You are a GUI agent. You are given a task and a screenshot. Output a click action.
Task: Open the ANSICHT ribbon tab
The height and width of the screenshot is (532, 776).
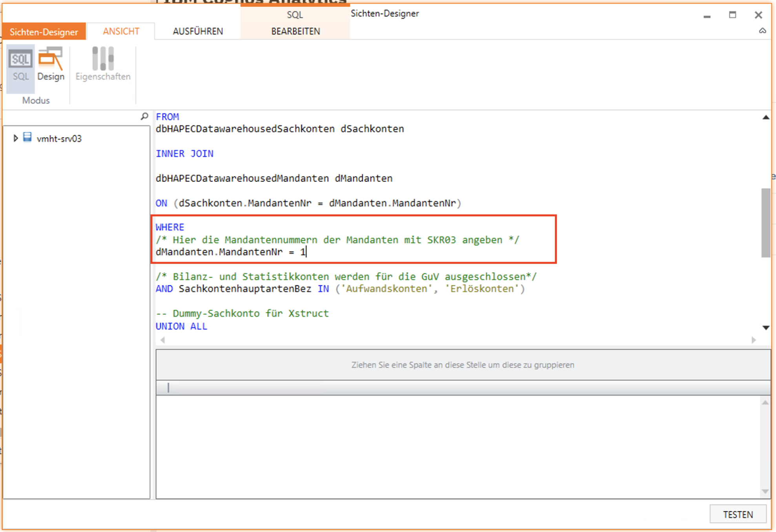click(121, 31)
